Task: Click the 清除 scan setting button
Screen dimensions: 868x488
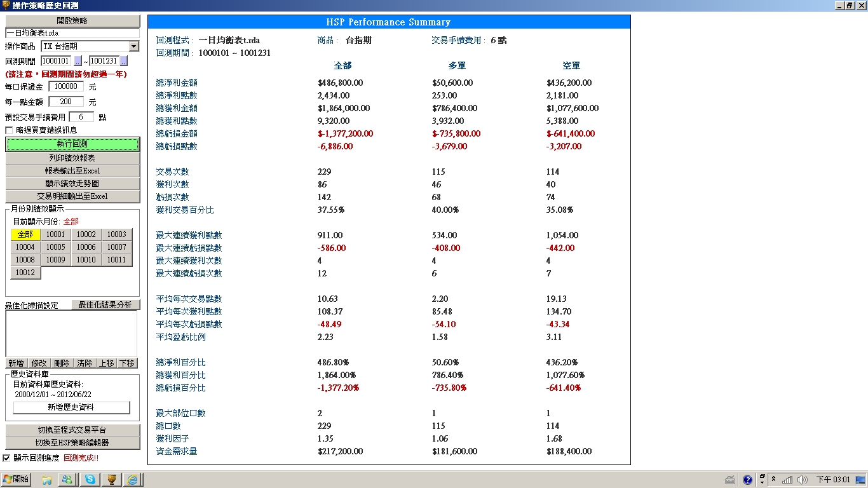Action: coord(84,363)
